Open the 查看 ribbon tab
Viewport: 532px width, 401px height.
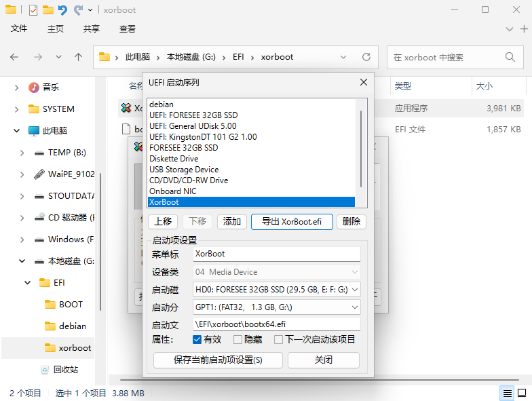pos(128,28)
